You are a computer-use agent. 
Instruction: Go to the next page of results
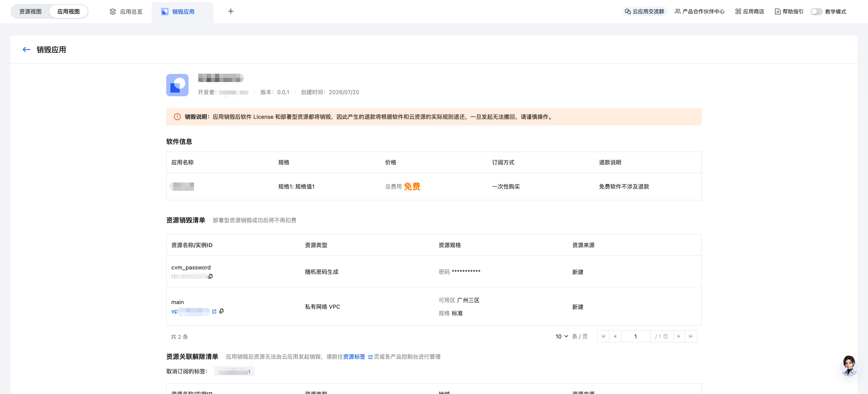[x=679, y=336]
